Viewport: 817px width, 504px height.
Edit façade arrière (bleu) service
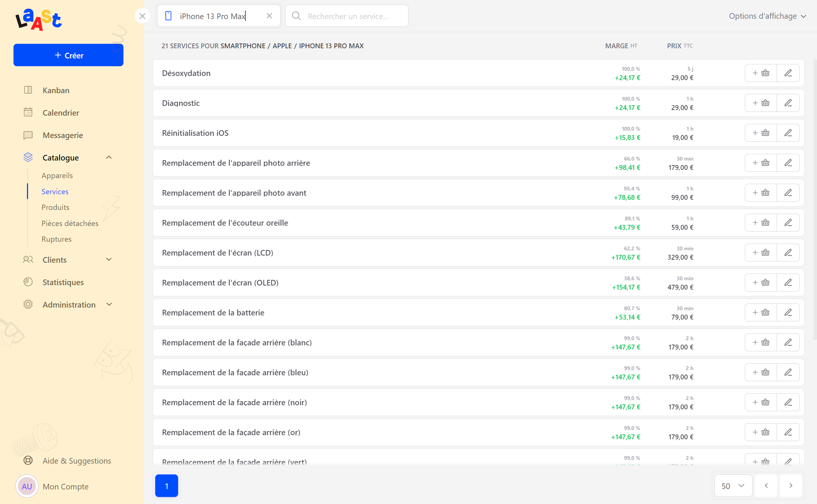[x=788, y=372]
